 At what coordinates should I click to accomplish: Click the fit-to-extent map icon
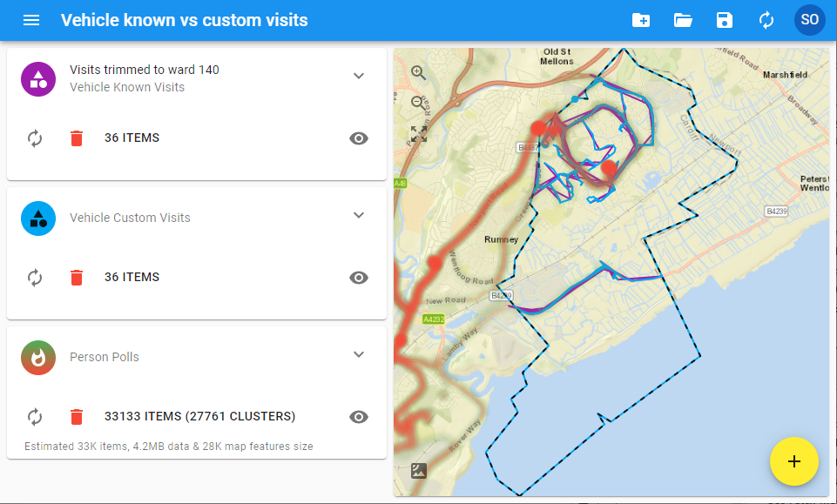click(419, 134)
